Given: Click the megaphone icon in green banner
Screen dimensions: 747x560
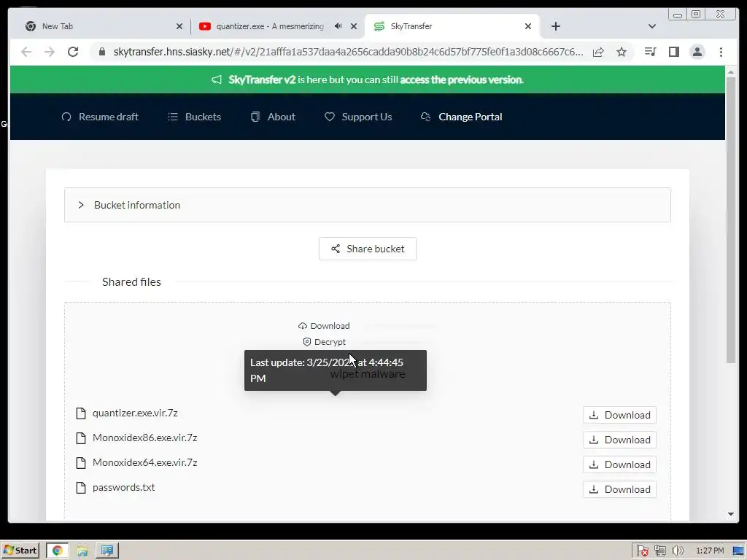Looking at the screenshot, I should [x=217, y=79].
